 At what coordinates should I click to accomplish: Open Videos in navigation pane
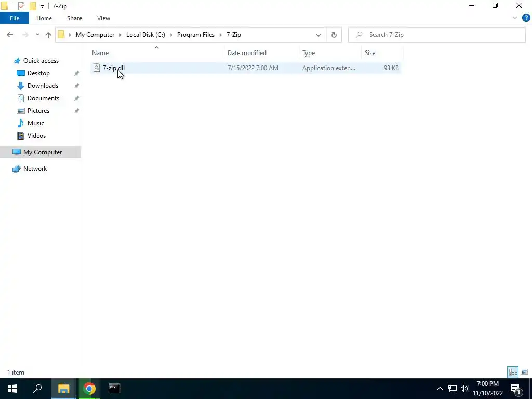36,136
